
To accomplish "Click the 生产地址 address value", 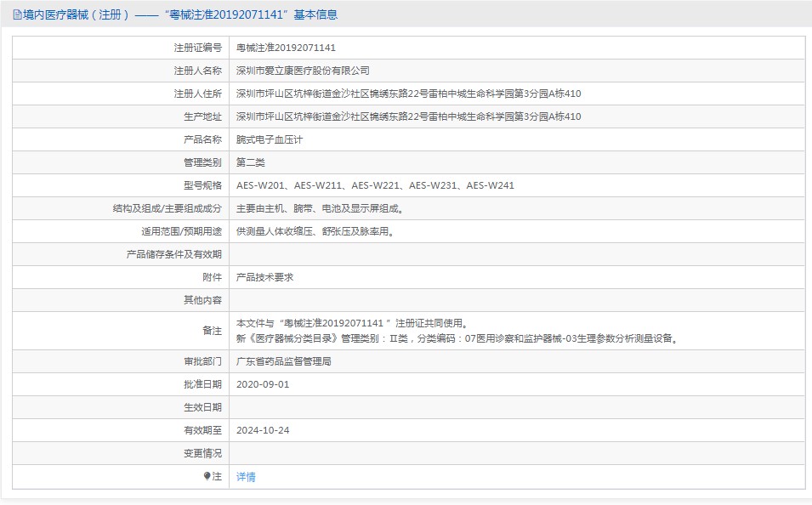I will pyautogui.click(x=409, y=116).
